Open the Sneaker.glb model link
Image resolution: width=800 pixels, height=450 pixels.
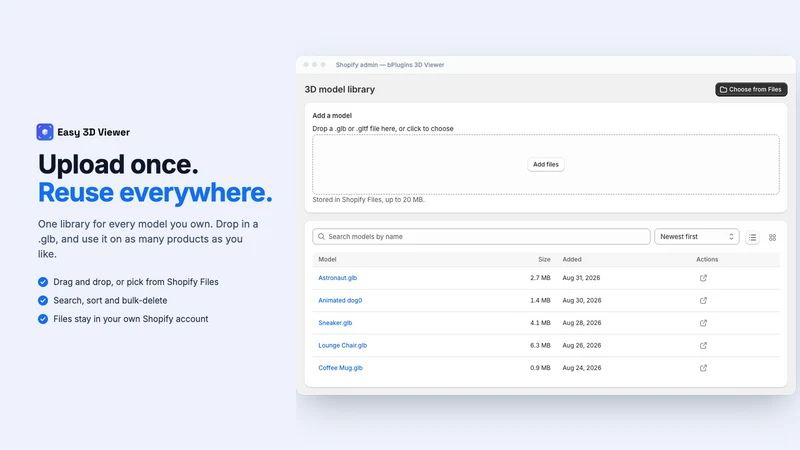(x=335, y=323)
